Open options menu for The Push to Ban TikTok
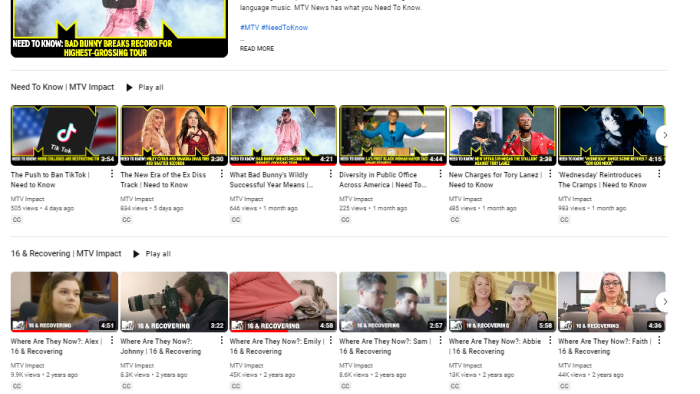Image resolution: width=700 pixels, height=394 pixels. point(112,174)
